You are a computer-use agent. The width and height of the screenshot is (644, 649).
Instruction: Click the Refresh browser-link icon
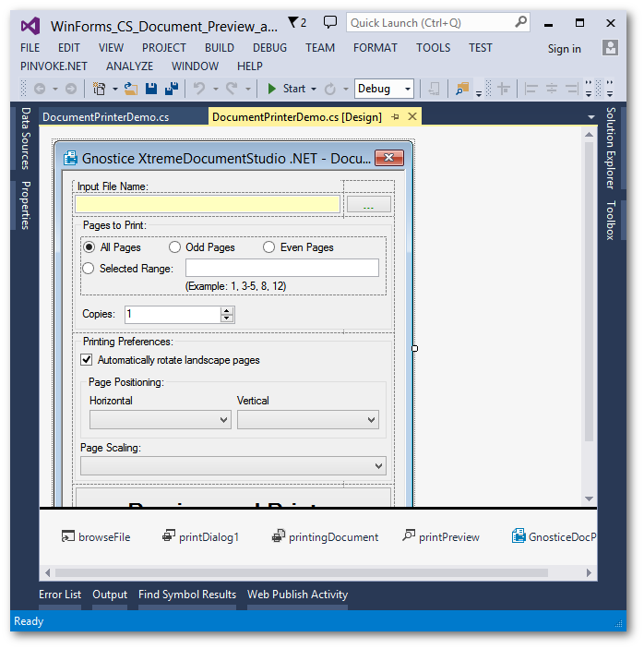pos(329,89)
